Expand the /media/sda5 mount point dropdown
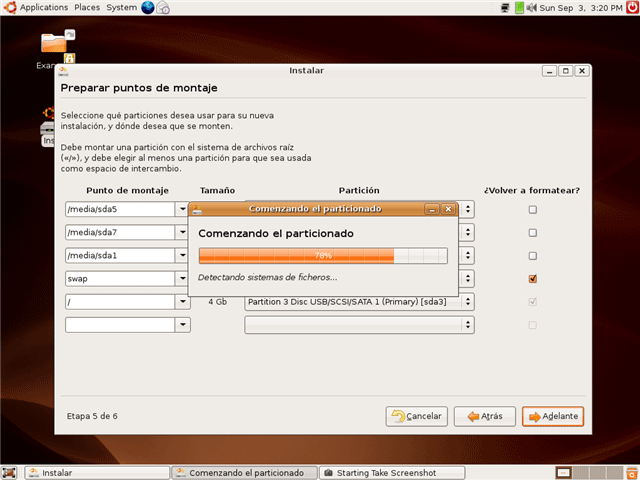Screen dimensions: 640x480 tap(182, 210)
